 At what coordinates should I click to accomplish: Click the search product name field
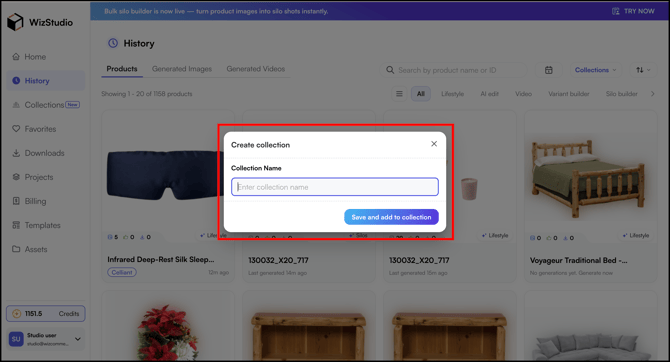pyautogui.click(x=454, y=70)
